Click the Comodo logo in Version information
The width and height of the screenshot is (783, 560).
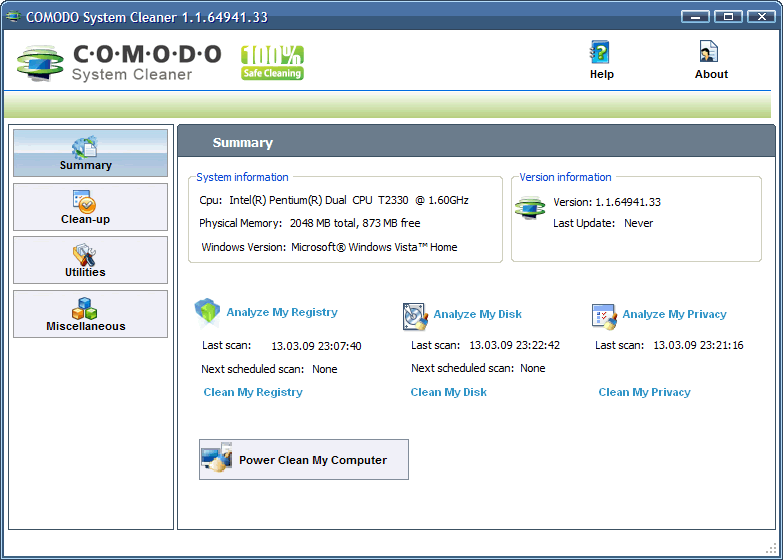530,208
